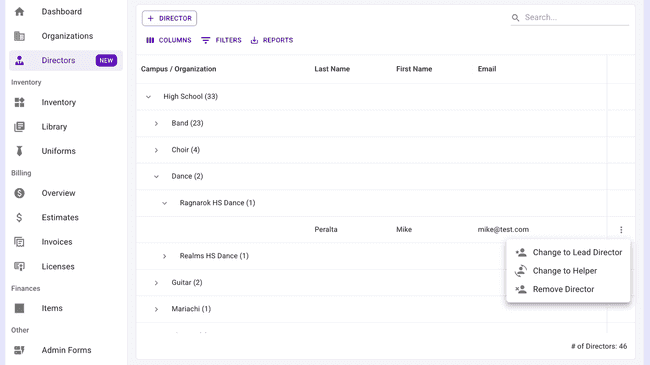Open the FILTERS panel

(x=221, y=40)
